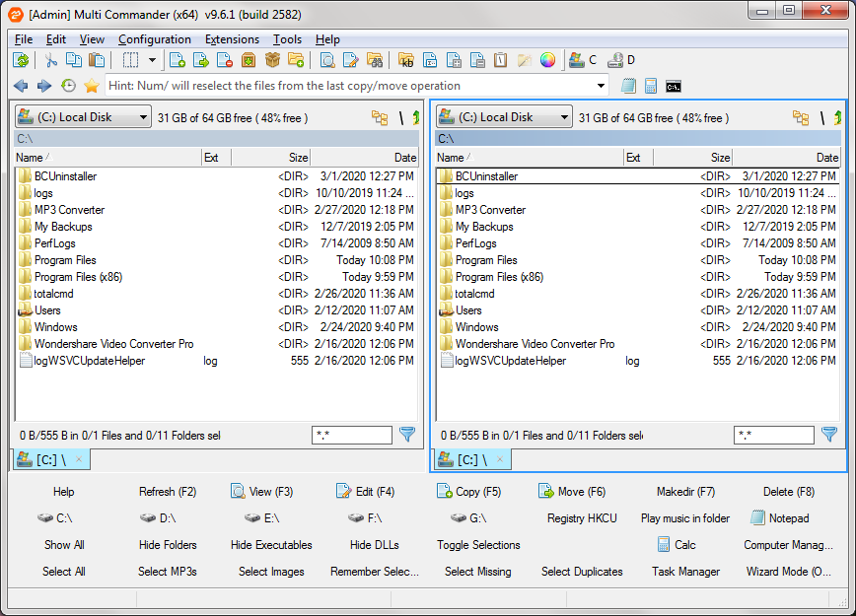Open left panel (C:) Local Disk dropdown
This screenshot has height=616, width=856.
(83, 116)
